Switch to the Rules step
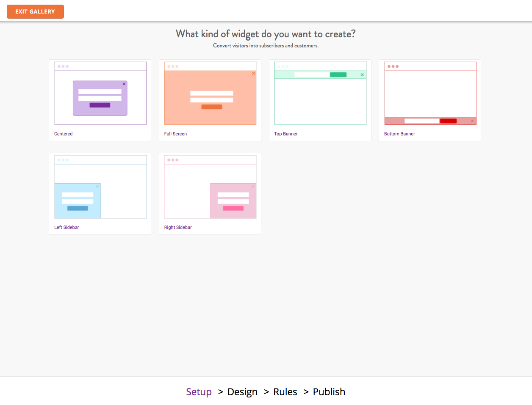This screenshot has height=405, width=532. click(x=285, y=392)
